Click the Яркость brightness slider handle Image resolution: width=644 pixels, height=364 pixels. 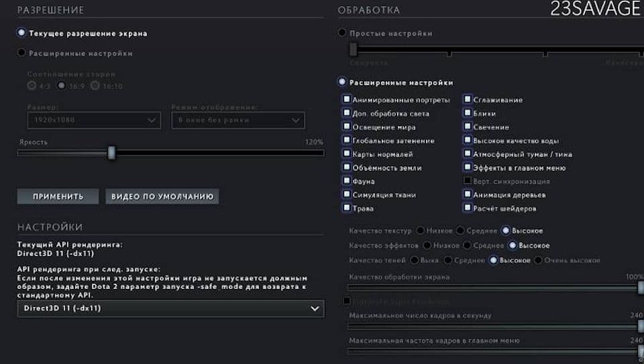pos(111,153)
